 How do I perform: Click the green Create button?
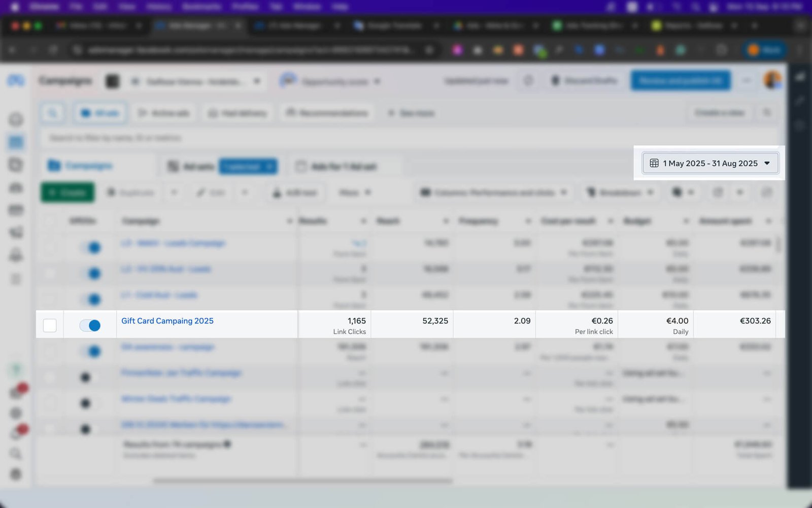tap(67, 193)
